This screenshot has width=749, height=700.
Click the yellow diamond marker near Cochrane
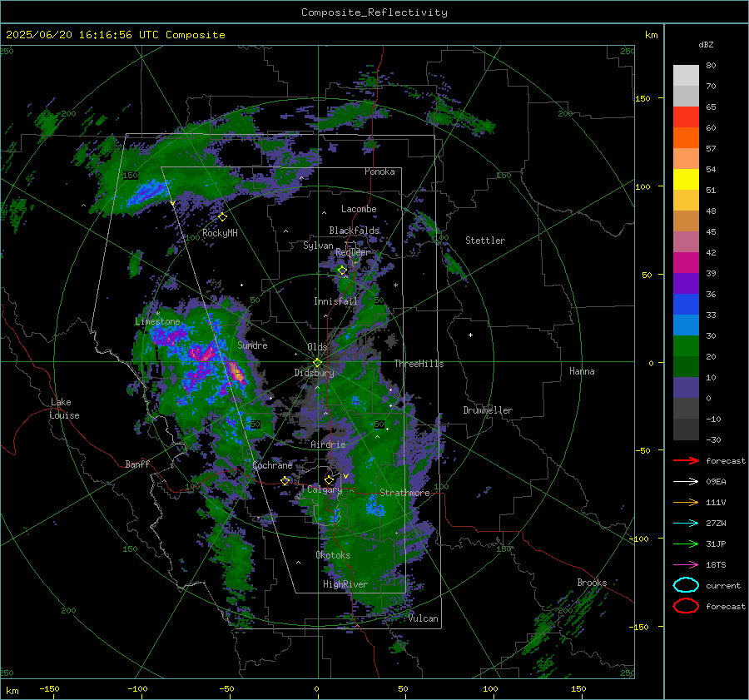click(x=285, y=481)
